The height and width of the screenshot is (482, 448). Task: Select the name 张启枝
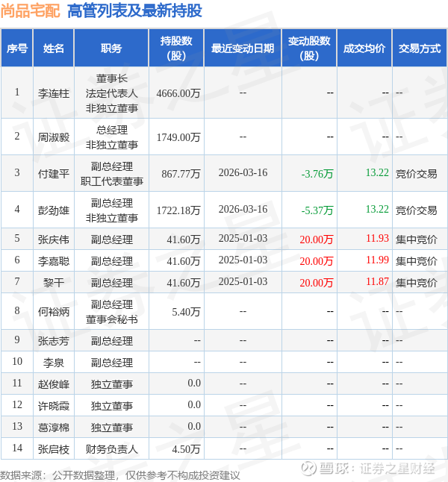[x=54, y=449]
